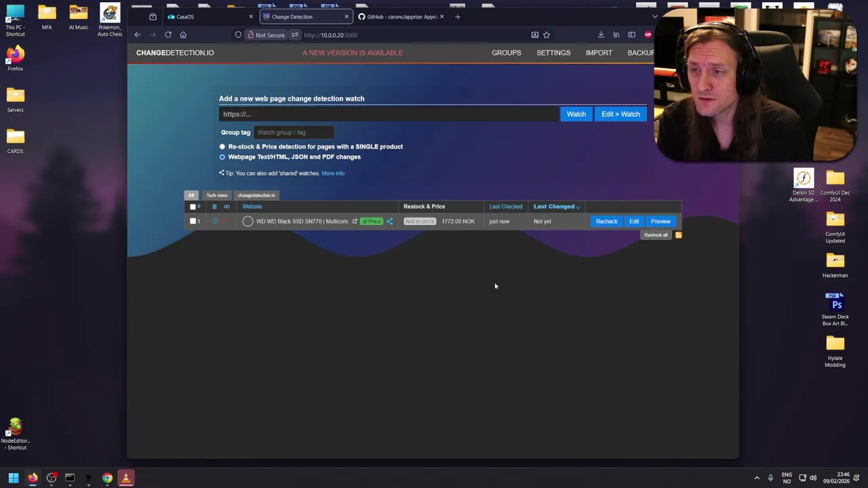Open This PC shortcut on desktop

click(x=15, y=20)
